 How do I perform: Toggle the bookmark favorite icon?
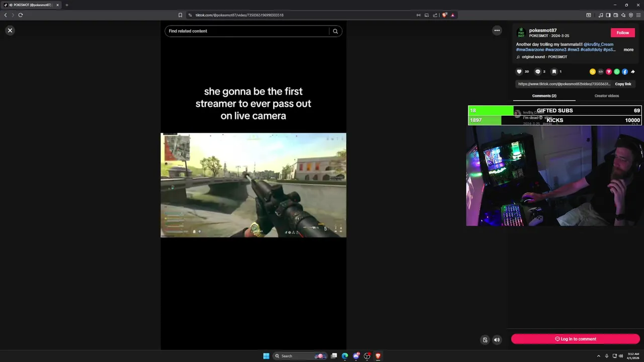pyautogui.click(x=554, y=71)
